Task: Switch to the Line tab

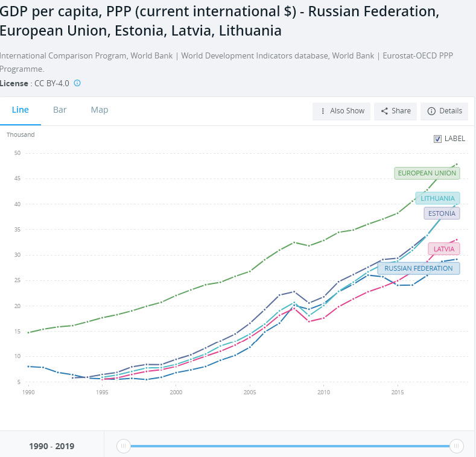Action: pos(21,110)
